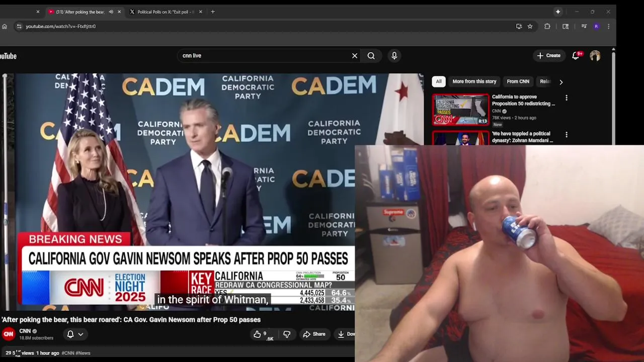Image resolution: width=644 pixels, height=362 pixels.
Task: Click the Create button
Action: coord(548,56)
